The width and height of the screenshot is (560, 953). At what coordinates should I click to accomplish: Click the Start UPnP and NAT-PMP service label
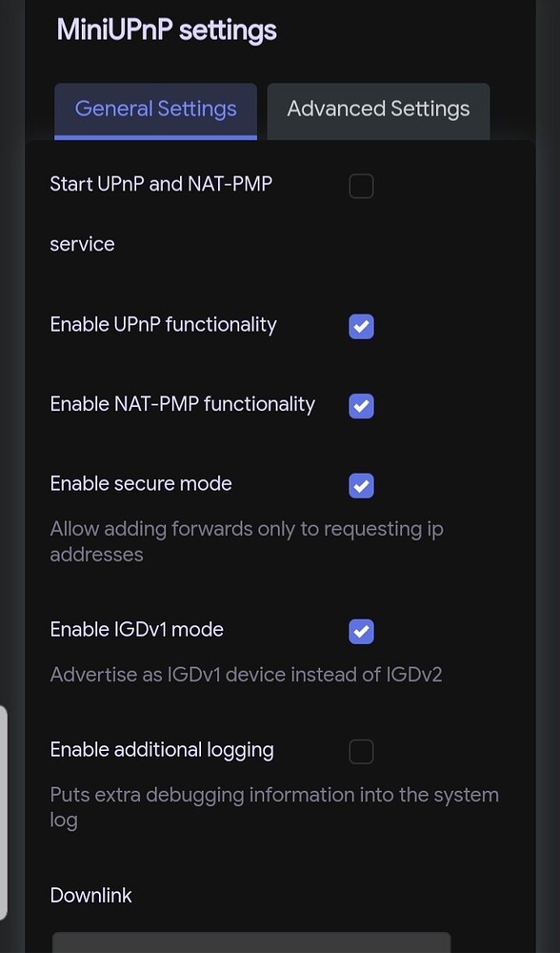[160, 184]
